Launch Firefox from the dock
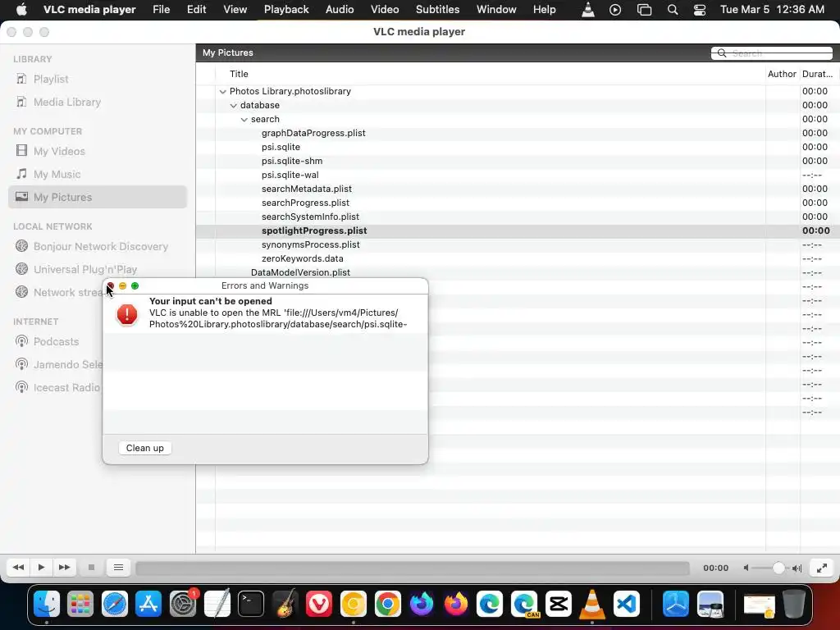 (x=456, y=605)
